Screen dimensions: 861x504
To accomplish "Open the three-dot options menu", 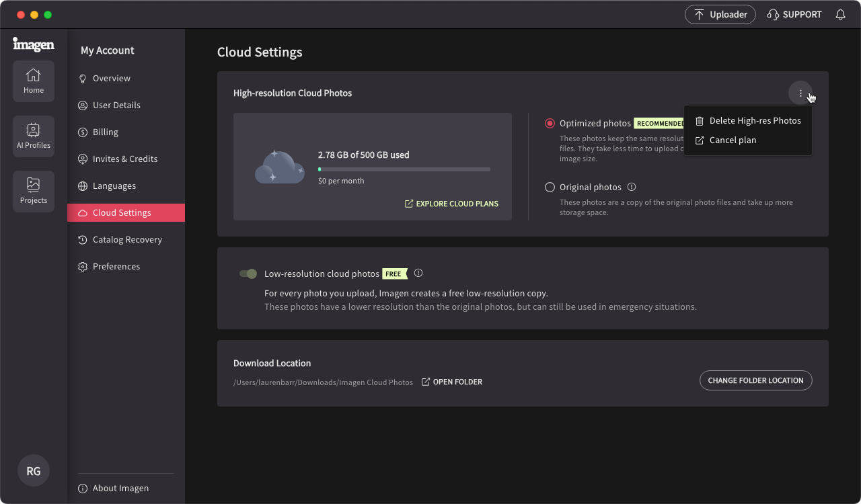I will pyautogui.click(x=800, y=93).
